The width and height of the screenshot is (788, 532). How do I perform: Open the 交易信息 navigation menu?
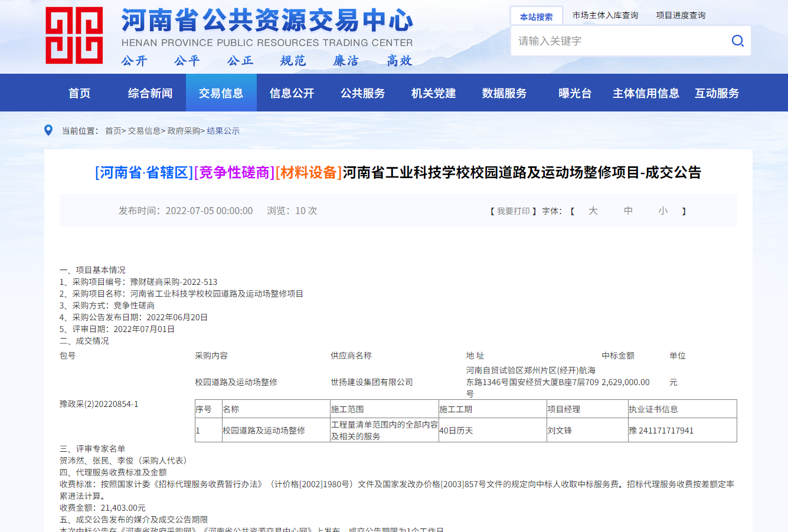[221, 93]
